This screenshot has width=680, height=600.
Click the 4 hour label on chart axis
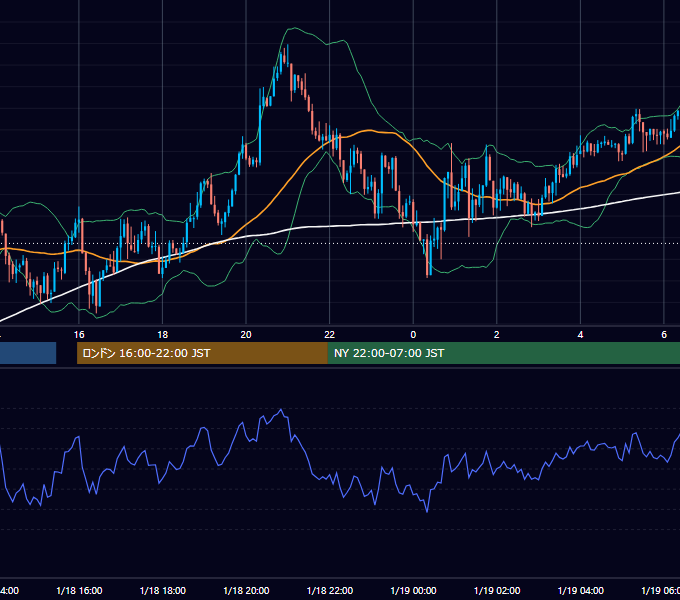click(x=580, y=335)
